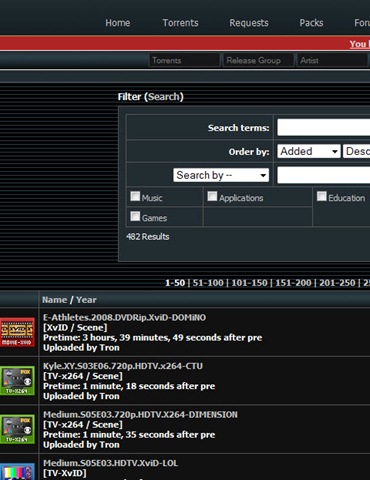370x480 pixels.
Task: Open the Home navigation link
Action: (118, 23)
